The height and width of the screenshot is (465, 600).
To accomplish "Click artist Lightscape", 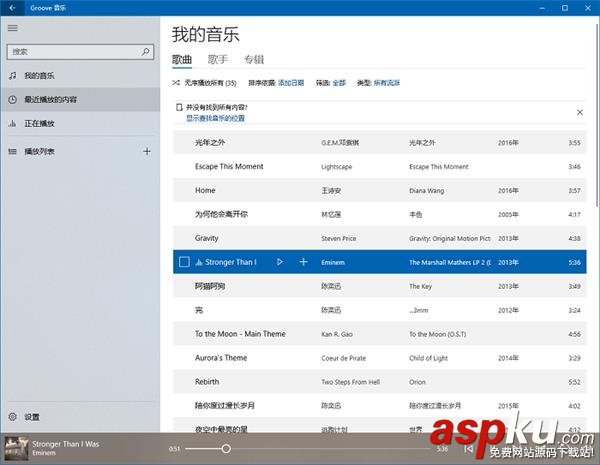I will pos(336,167).
